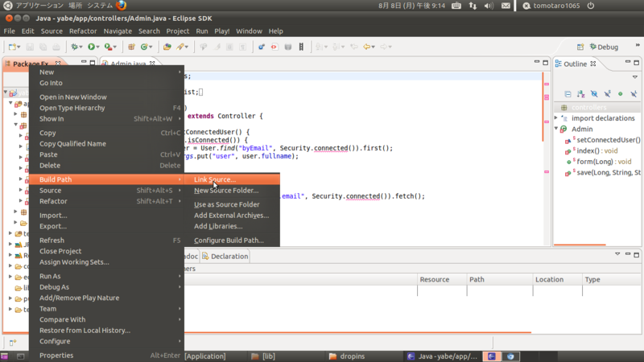Click Add External Archives... entry
The image size is (644, 362).
(x=232, y=216)
